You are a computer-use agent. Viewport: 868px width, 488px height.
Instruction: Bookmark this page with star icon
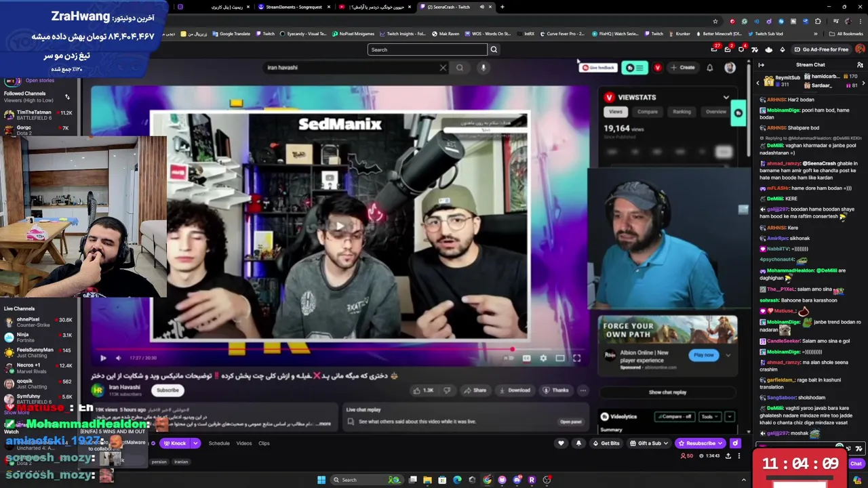(715, 21)
